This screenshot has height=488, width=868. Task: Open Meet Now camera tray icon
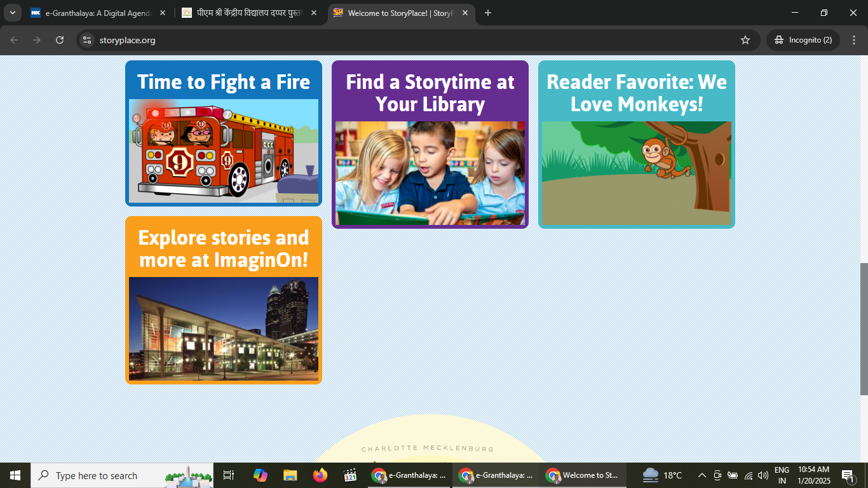(717, 475)
